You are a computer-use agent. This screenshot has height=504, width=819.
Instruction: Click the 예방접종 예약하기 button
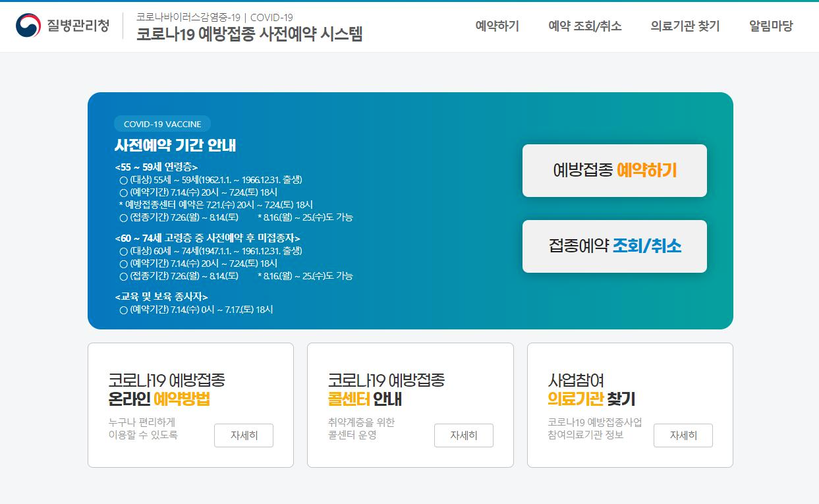tap(615, 171)
